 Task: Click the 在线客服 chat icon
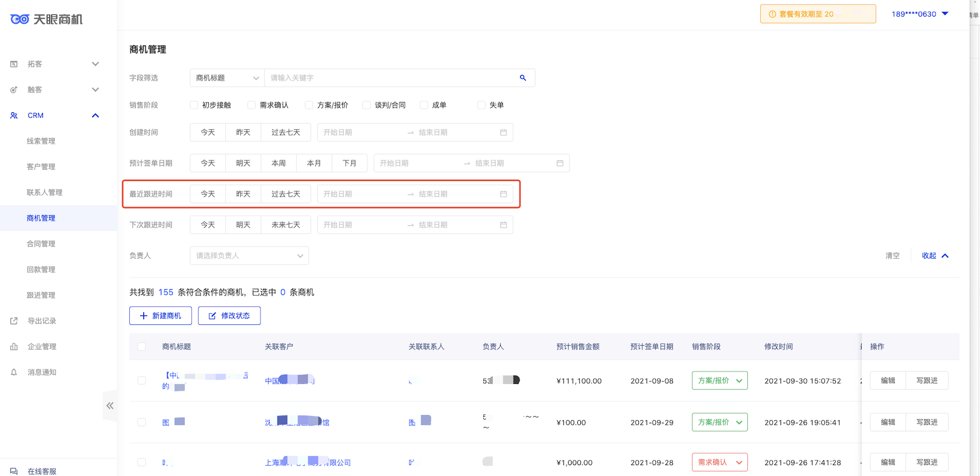pyautogui.click(x=14, y=471)
